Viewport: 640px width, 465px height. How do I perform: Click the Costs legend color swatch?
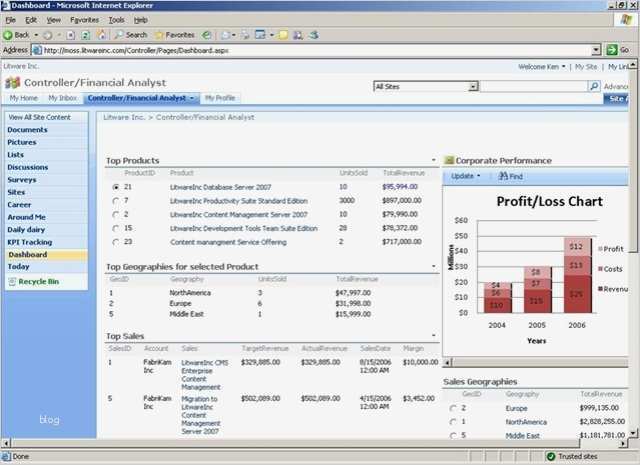pos(601,269)
